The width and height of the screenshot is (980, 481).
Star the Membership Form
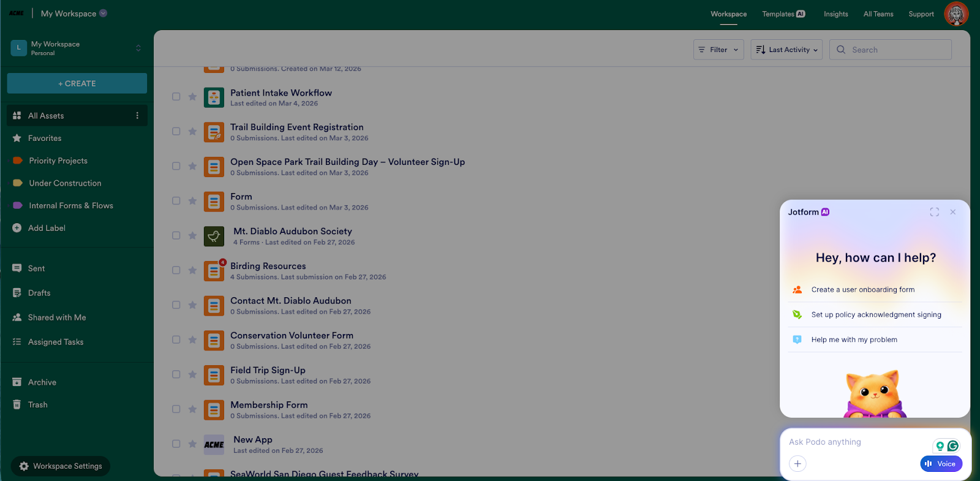192,409
